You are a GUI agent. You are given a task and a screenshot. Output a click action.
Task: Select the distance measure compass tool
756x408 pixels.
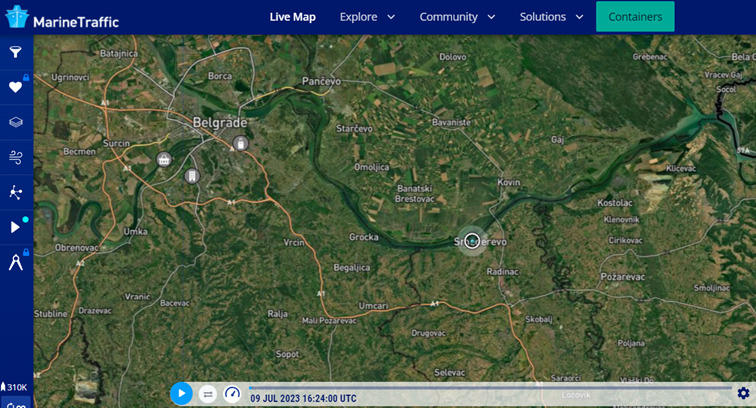pos(15,262)
